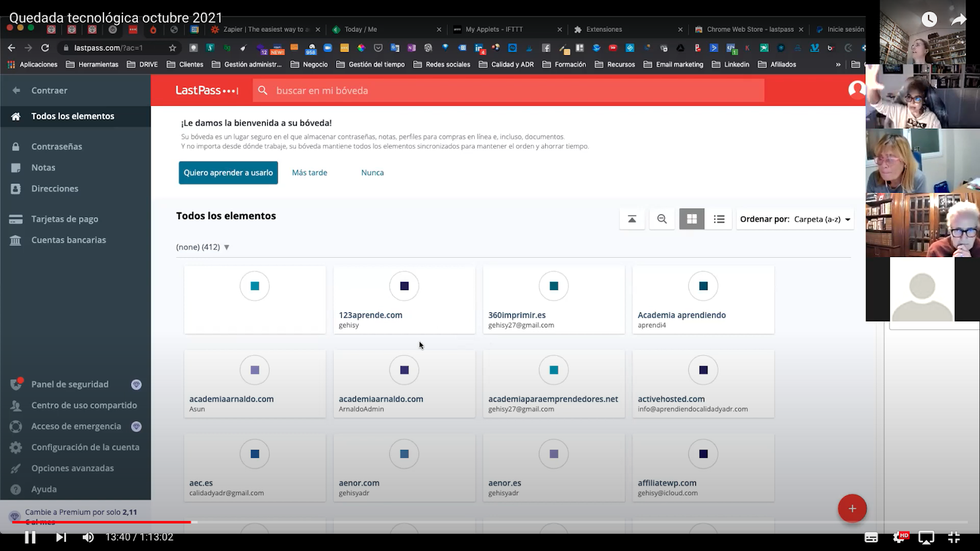Mute the video volume
The image size is (980, 551).
88,537
